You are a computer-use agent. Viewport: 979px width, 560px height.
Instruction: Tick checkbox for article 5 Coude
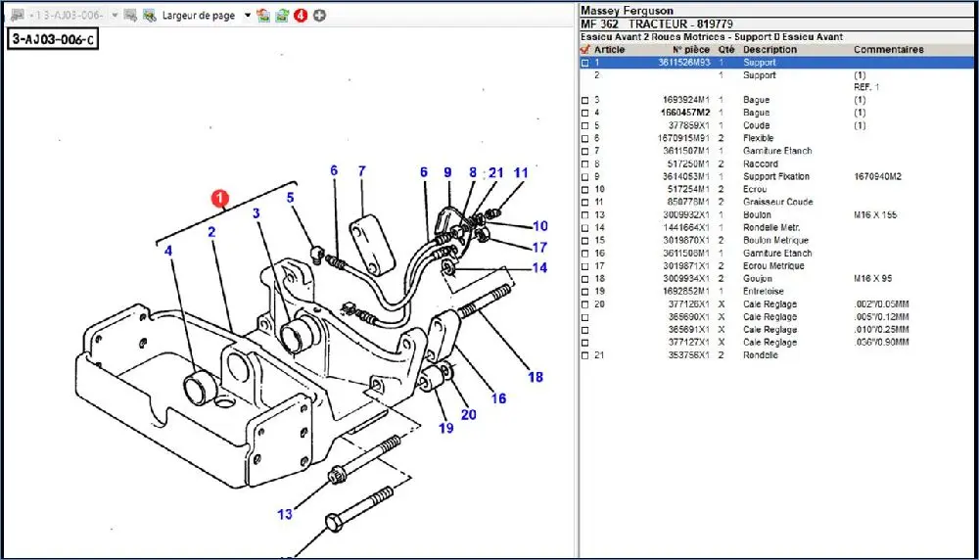[x=585, y=125]
